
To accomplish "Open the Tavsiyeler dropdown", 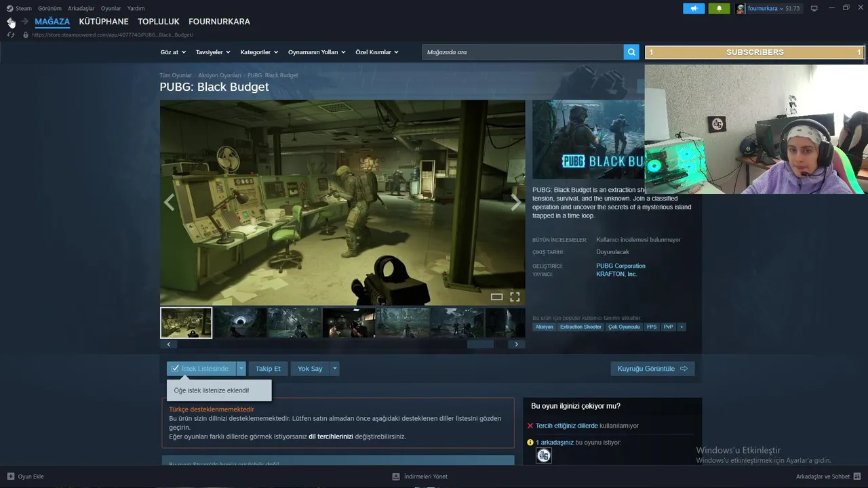I will click(213, 52).
